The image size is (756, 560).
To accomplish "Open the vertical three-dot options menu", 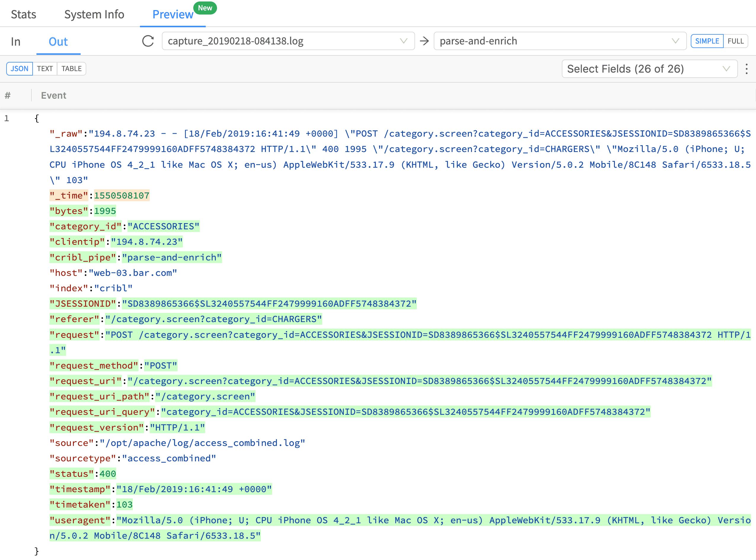I will point(746,69).
